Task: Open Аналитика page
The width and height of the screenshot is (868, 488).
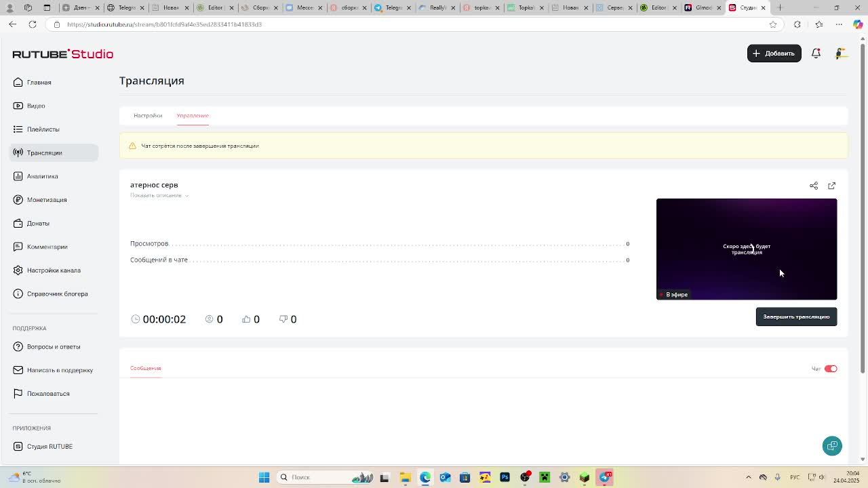Action: click(x=54, y=176)
